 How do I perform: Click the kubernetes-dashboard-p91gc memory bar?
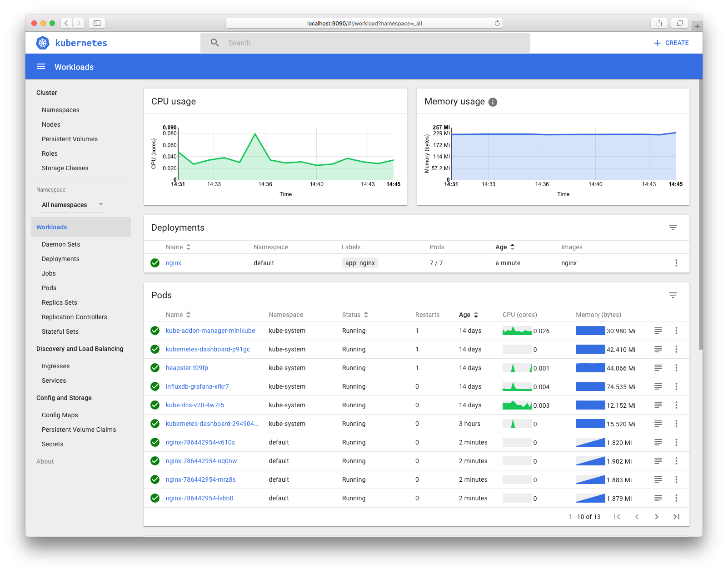[x=590, y=349]
